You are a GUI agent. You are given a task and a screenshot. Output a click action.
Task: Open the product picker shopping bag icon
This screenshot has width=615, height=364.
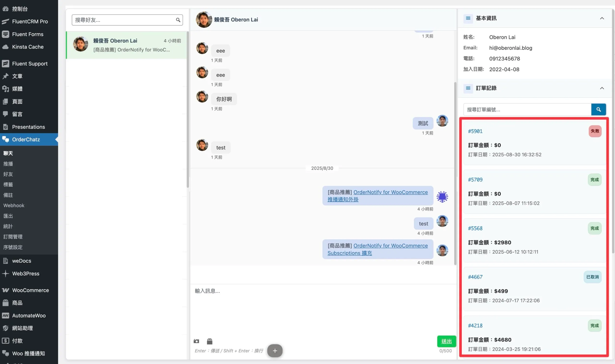pyautogui.click(x=210, y=341)
